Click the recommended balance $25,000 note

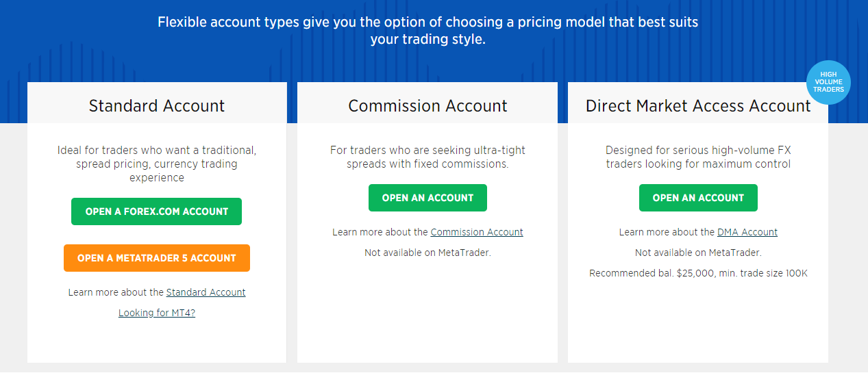[x=698, y=273]
